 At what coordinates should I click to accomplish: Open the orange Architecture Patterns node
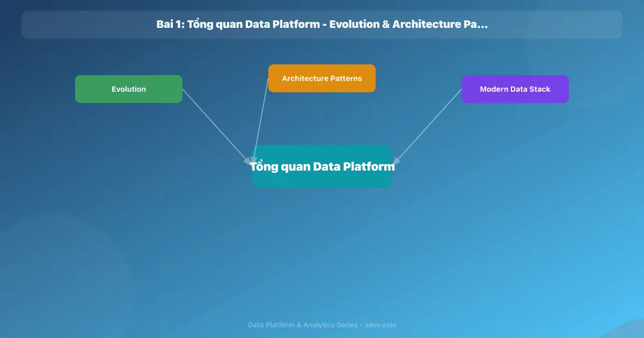[x=322, y=78]
